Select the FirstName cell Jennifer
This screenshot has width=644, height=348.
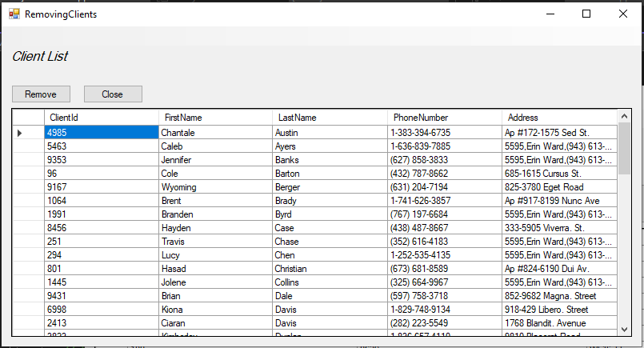(x=216, y=160)
